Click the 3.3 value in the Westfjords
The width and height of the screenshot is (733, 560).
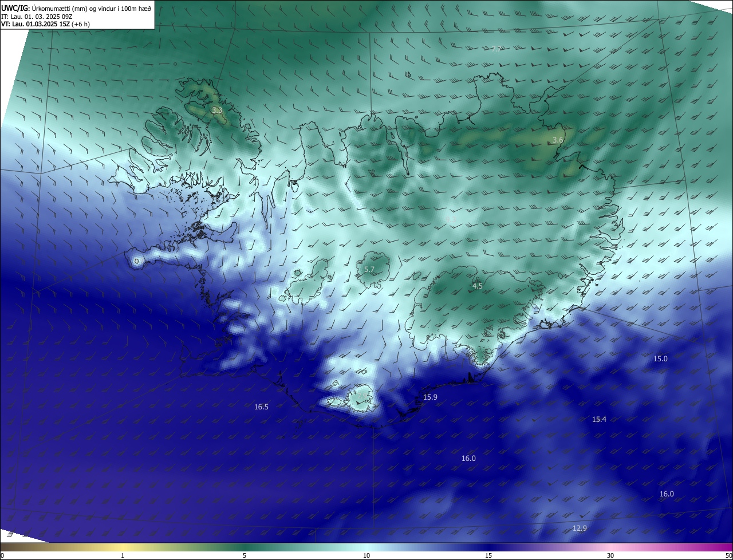click(x=217, y=110)
